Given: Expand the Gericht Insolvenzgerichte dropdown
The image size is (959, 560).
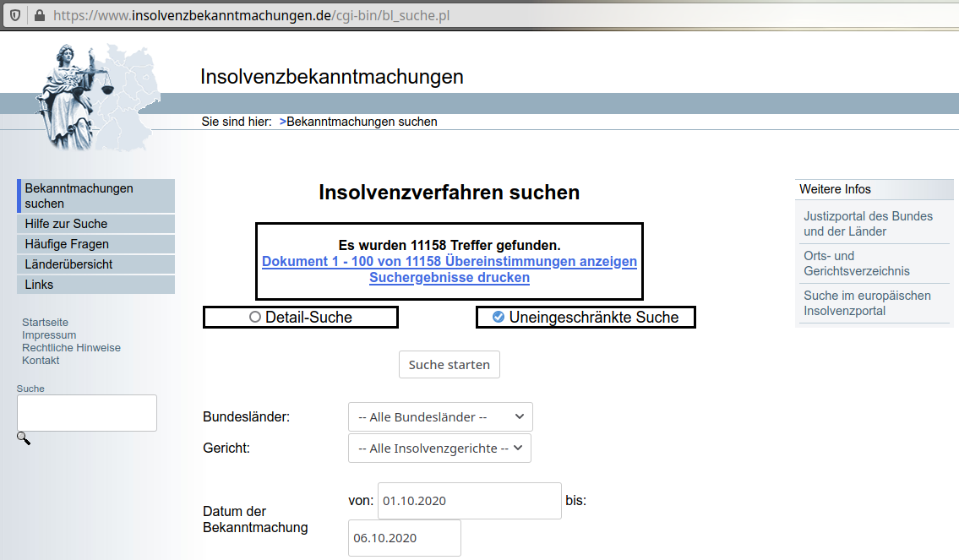Looking at the screenshot, I should tap(439, 449).
